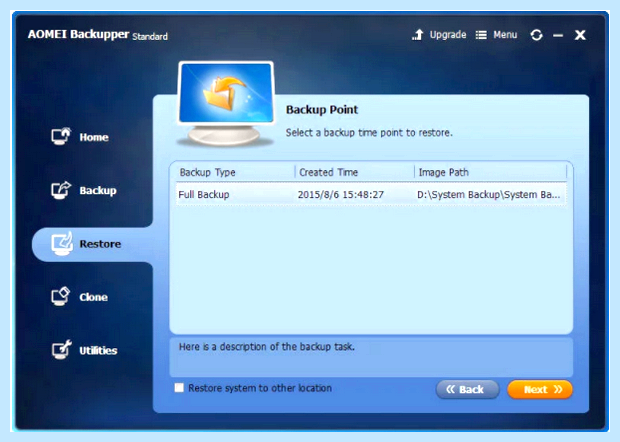Click the restore monitor illustration
Screen dimensions: 620x442
226,104
